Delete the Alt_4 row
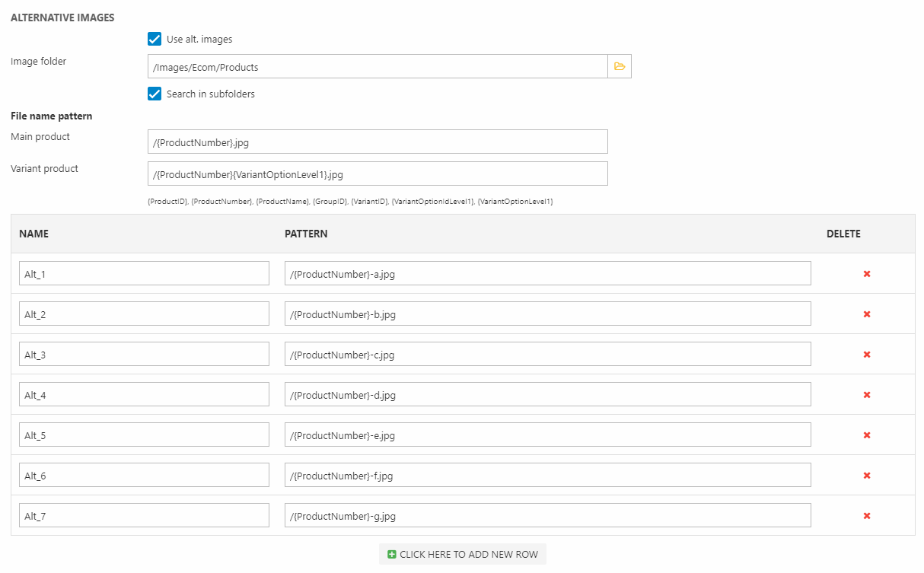This screenshot has width=924, height=573. (866, 395)
